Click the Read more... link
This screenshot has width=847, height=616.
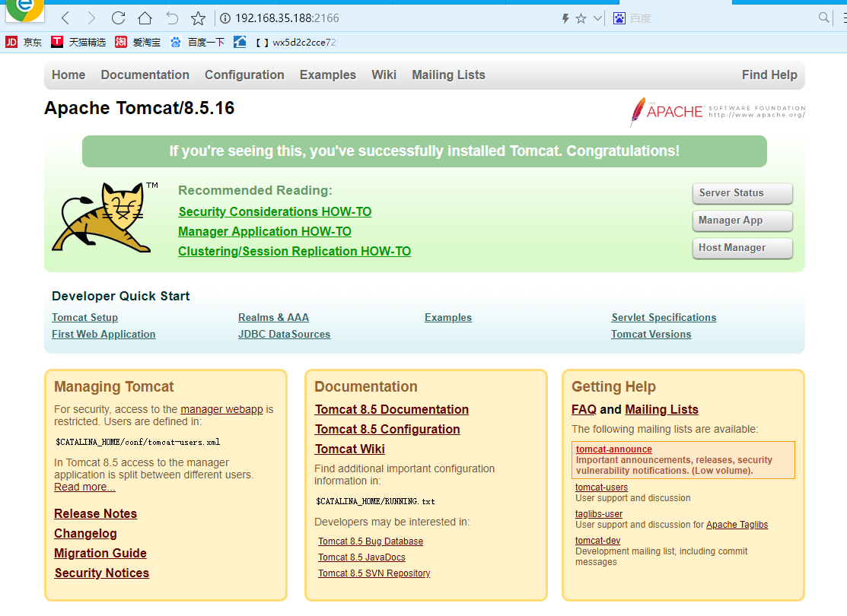84,487
